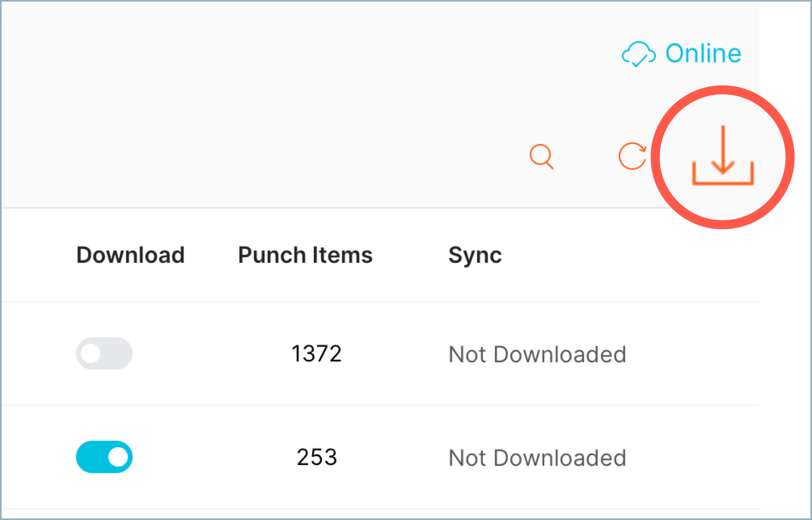The image size is (812, 520).
Task: Sort by the Download column header
Action: [130, 255]
